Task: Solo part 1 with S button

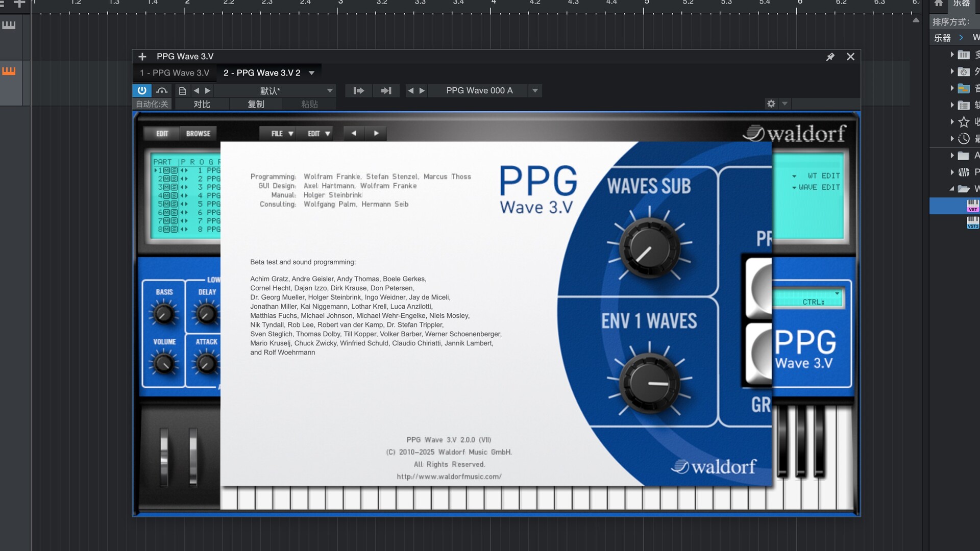Action: [x=175, y=170]
